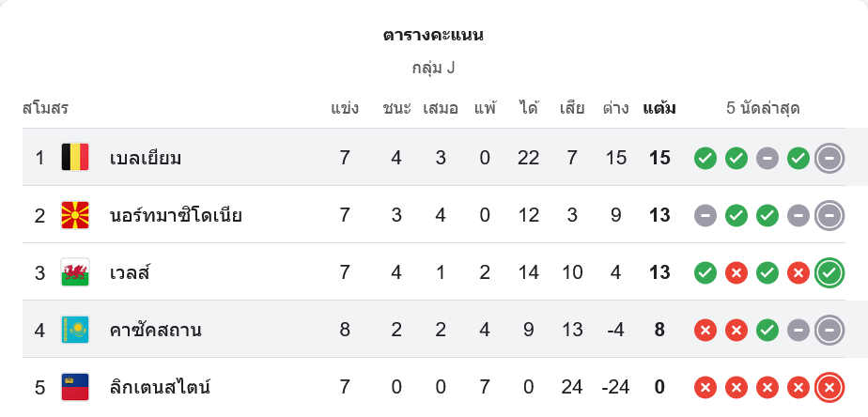Click Liechtenstein's most recent match loss icon
Image resolution: width=868 pixels, height=417 pixels.
point(829,386)
